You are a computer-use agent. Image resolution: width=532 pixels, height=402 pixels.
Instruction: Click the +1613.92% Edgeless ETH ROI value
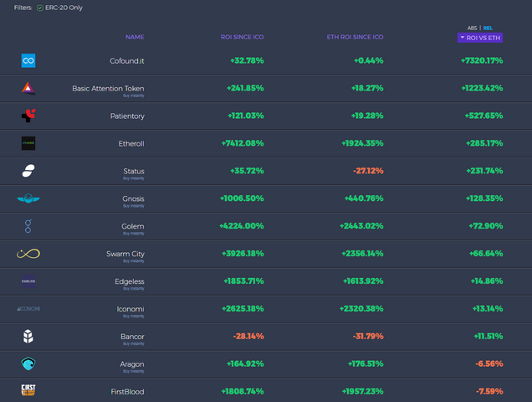point(363,281)
